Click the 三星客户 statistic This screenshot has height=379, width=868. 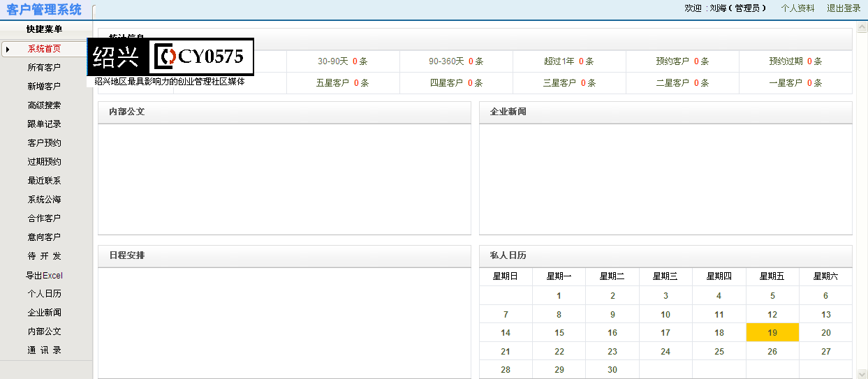click(569, 83)
